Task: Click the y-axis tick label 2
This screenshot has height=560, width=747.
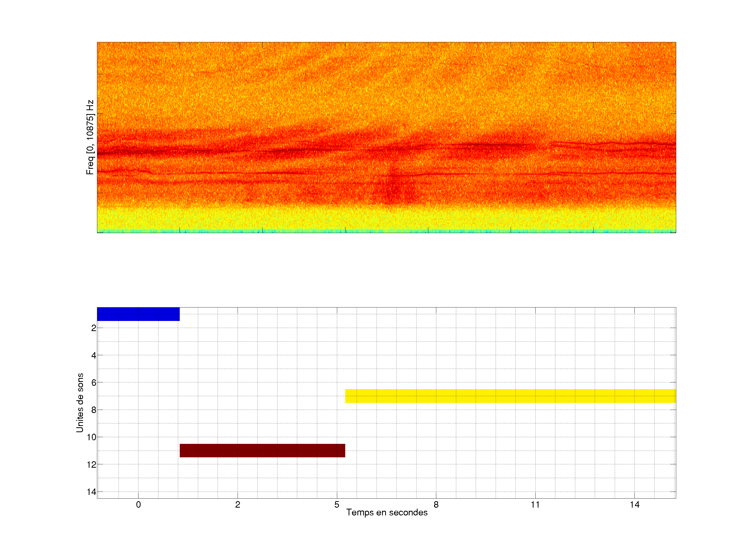Action: tap(94, 328)
